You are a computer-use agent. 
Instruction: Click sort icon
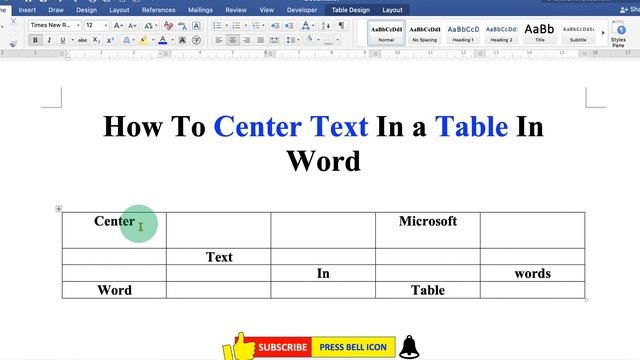326,25
